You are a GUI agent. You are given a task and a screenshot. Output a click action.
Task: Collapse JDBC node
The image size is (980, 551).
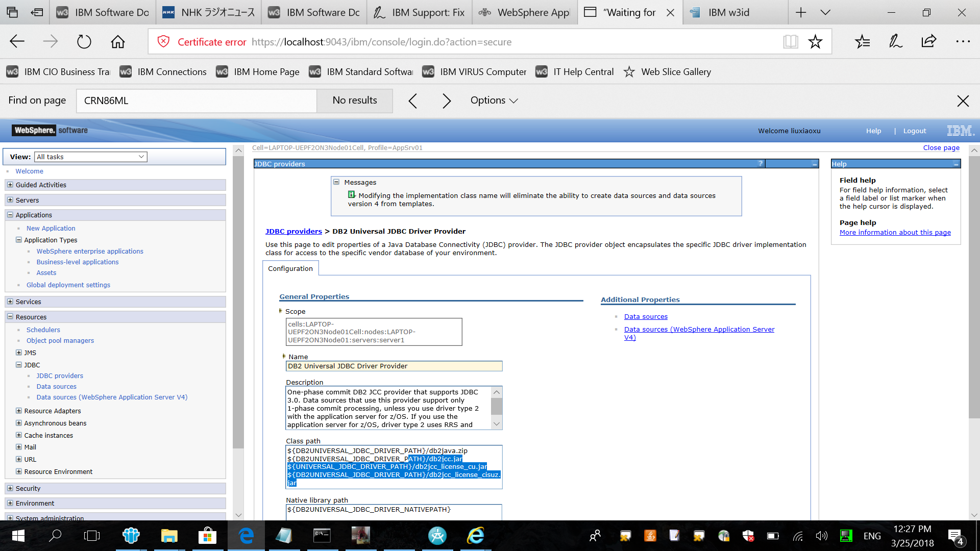18,365
